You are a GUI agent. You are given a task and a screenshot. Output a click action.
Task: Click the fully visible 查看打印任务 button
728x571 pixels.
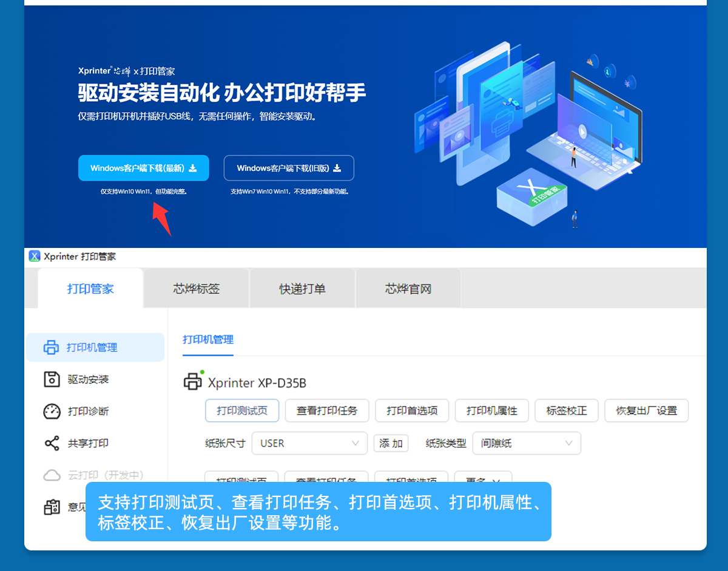(327, 410)
